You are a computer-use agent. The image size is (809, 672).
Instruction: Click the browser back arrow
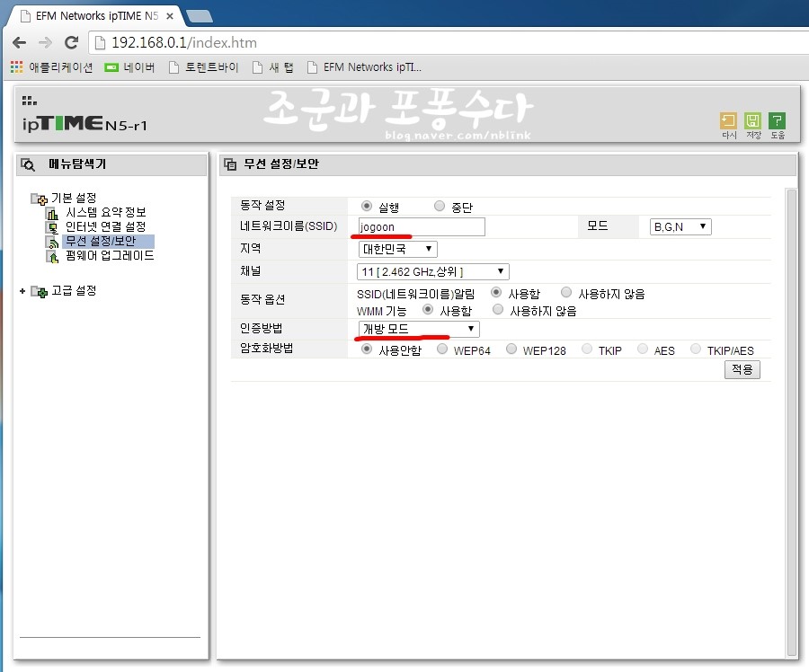19,43
